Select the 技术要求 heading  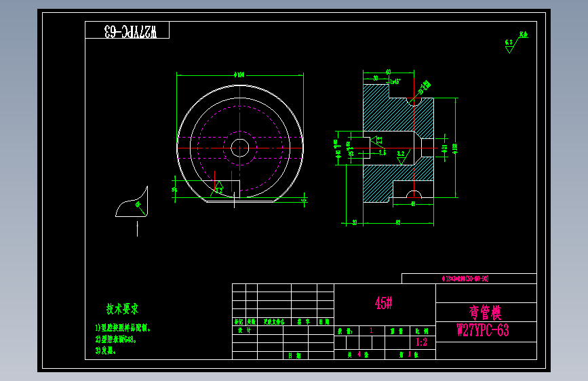(122, 309)
